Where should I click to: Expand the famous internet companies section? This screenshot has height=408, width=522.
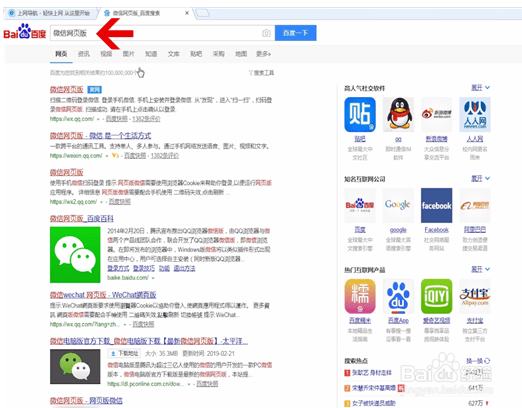(480, 179)
